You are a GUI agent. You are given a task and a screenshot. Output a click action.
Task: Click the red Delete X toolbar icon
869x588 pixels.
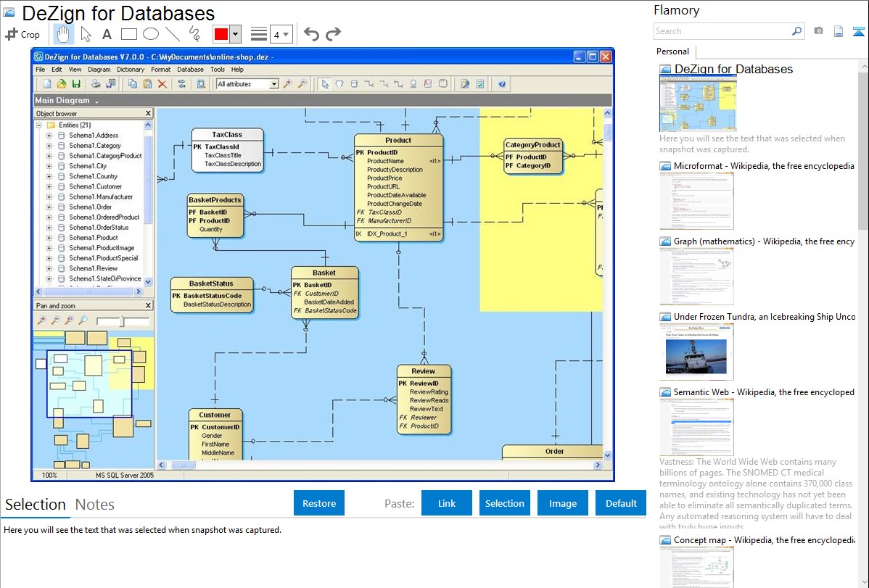point(162,83)
